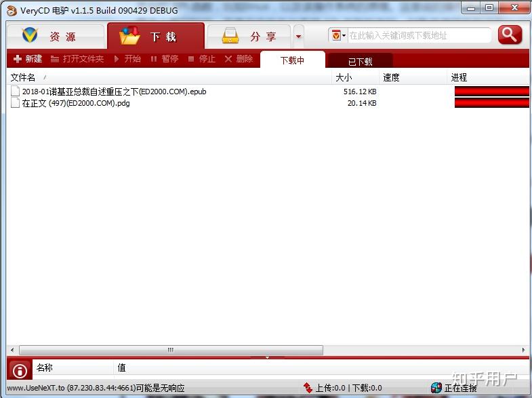Click the 名称 column header in details panel
Viewport: 532px width, 398px height.
click(x=73, y=367)
